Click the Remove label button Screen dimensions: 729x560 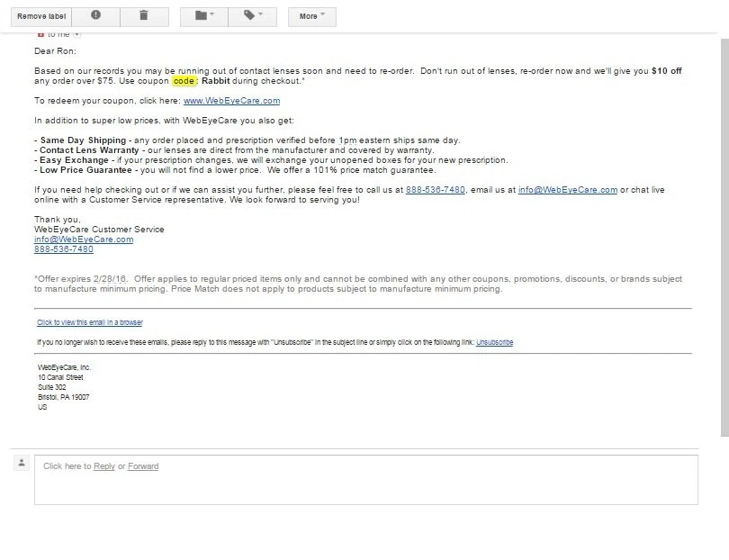[x=41, y=16]
